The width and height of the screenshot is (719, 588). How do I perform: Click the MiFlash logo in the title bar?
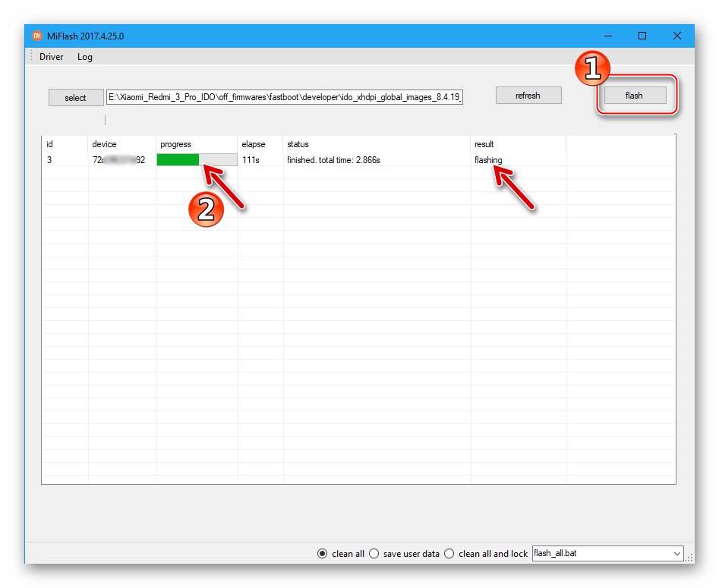(x=36, y=36)
